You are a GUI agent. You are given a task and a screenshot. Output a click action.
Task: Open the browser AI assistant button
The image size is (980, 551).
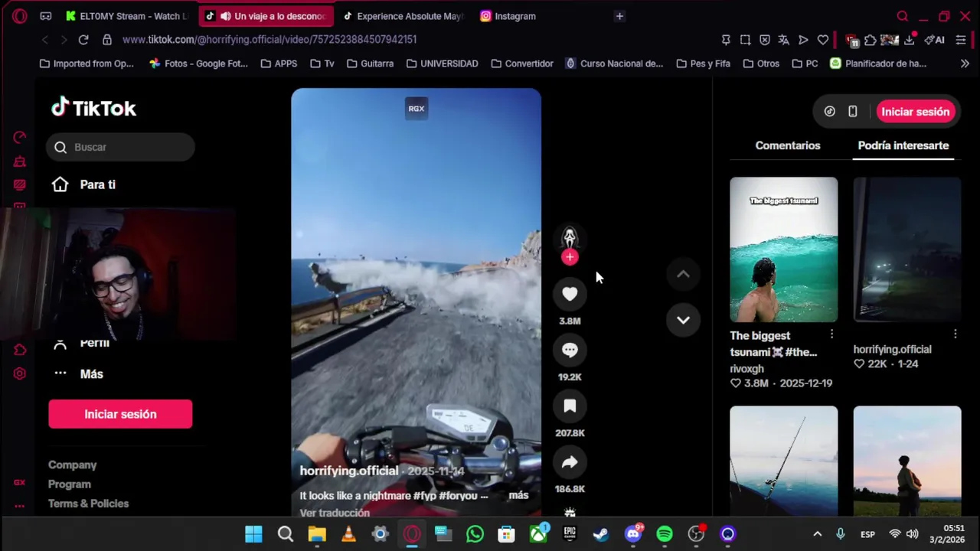[934, 40]
